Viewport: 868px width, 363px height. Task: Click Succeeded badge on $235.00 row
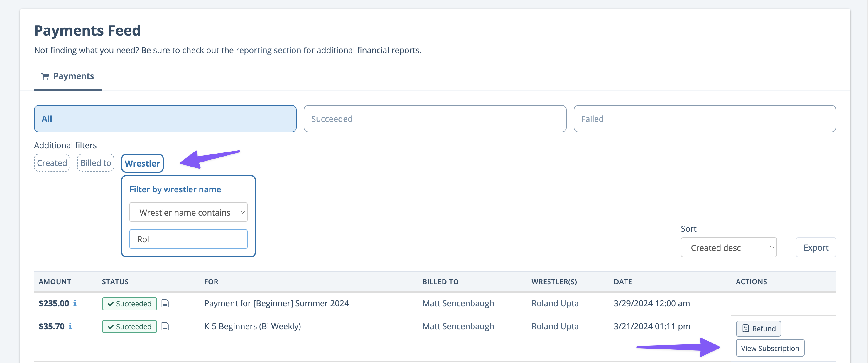click(129, 304)
